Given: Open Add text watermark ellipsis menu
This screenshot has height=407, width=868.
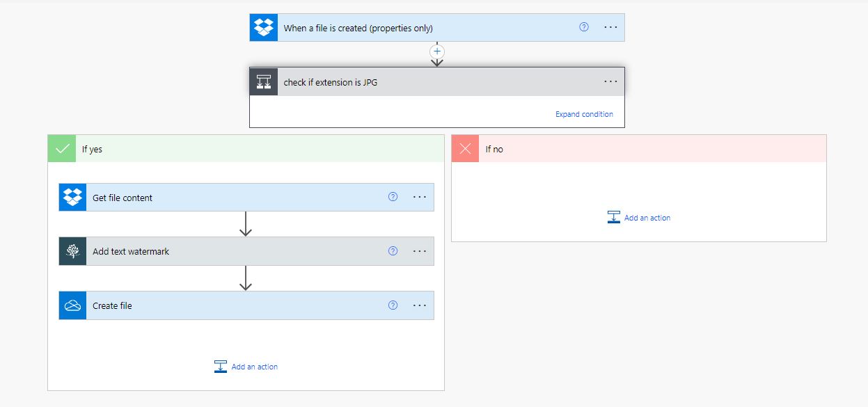Looking at the screenshot, I should 420,251.
